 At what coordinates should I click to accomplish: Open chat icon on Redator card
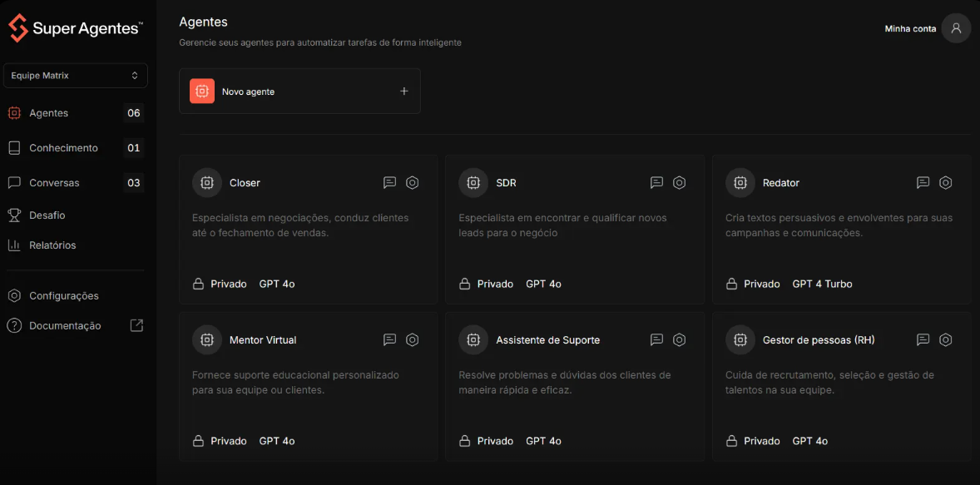pos(923,182)
